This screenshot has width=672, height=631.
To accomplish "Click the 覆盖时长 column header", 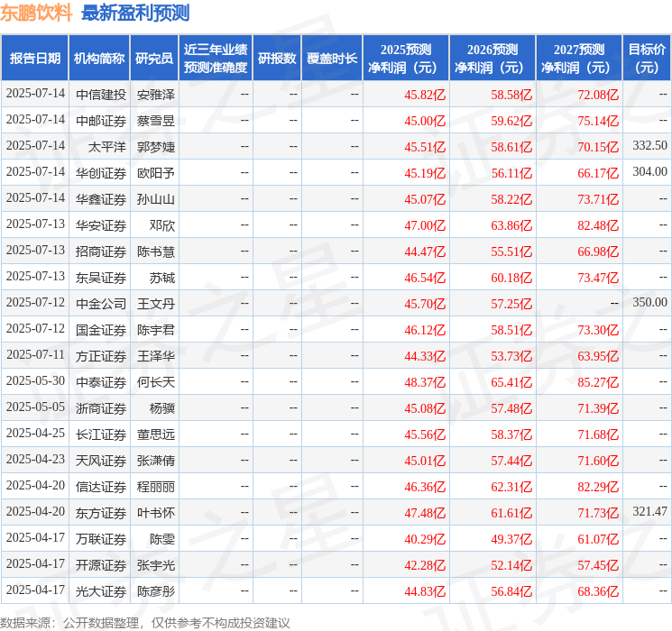I will point(332,59).
